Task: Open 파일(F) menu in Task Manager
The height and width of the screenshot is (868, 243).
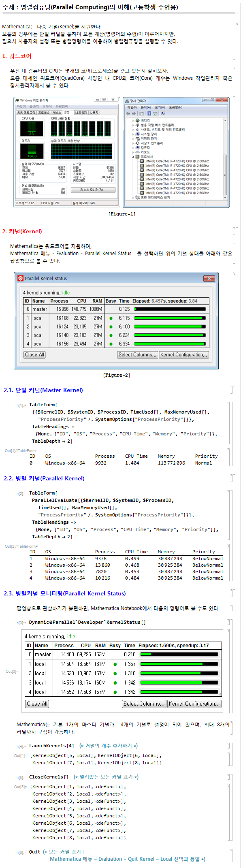Action: coord(21,106)
